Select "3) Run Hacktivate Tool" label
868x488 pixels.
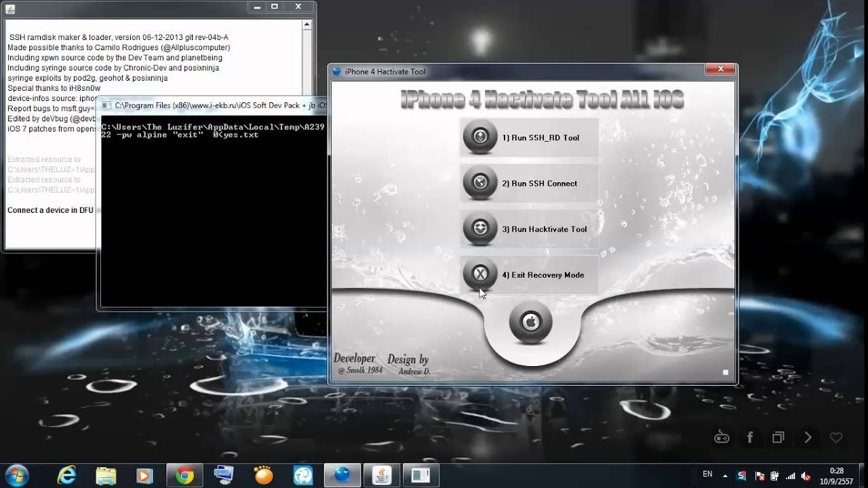tap(545, 229)
